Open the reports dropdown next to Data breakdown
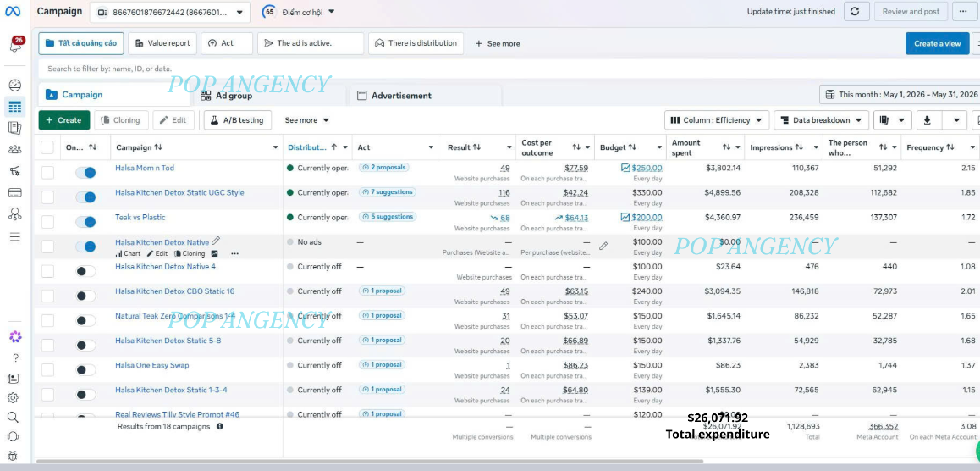Screen dimensions: 980x471 893,120
